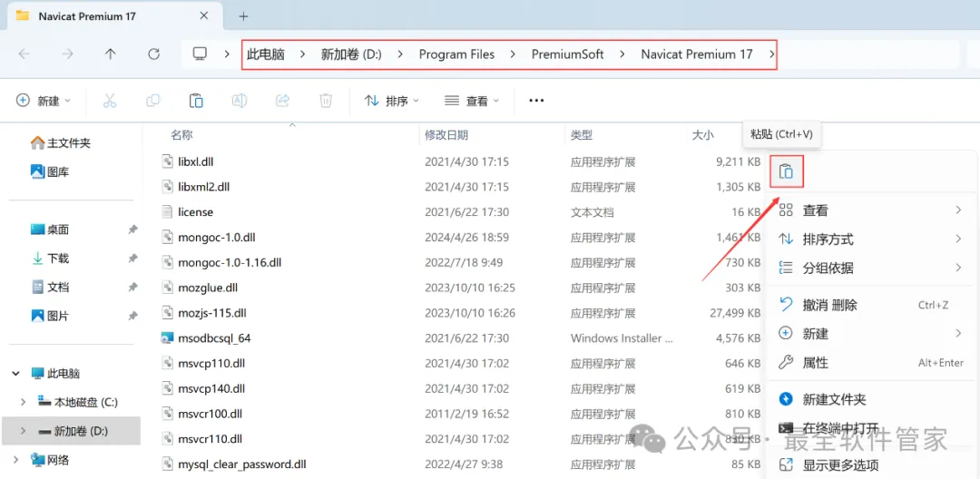Click chevron after Program Files breadcrumb
Viewport: 980px width, 479px height.
[513, 54]
